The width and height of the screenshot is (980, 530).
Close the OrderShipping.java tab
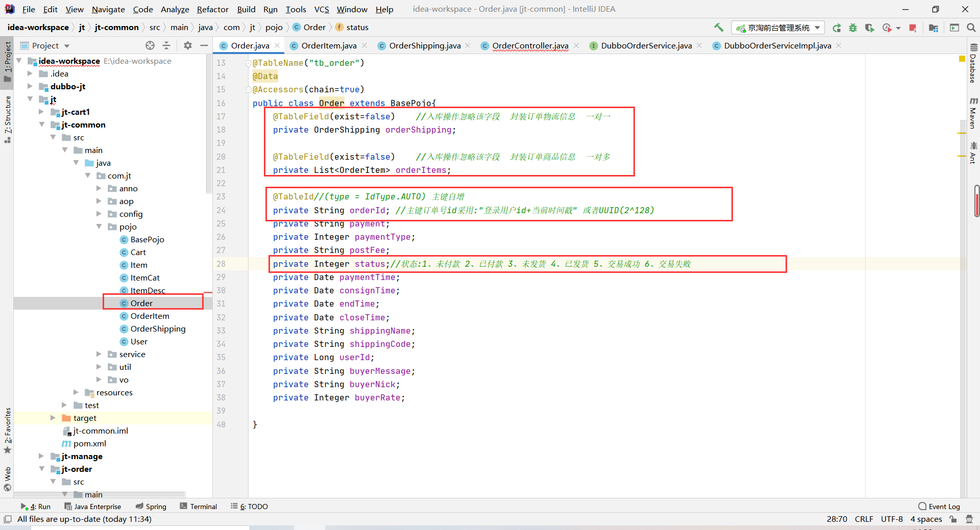[468, 45]
